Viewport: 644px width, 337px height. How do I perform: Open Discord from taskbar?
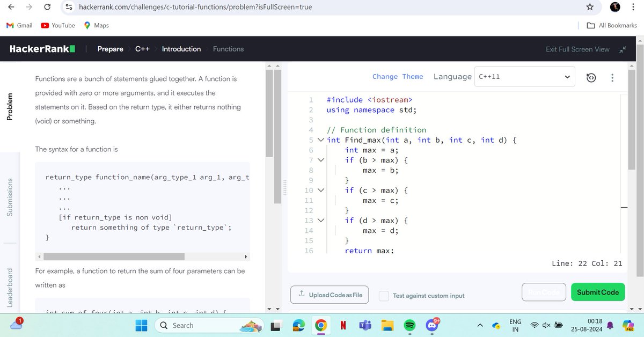tap(432, 325)
